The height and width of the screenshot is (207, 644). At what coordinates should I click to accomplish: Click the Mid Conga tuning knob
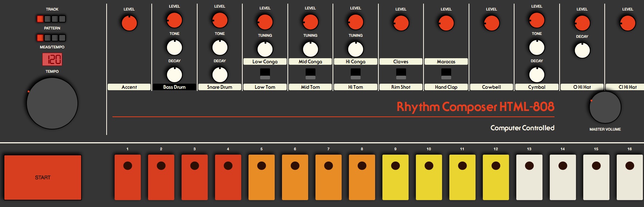pos(310,49)
